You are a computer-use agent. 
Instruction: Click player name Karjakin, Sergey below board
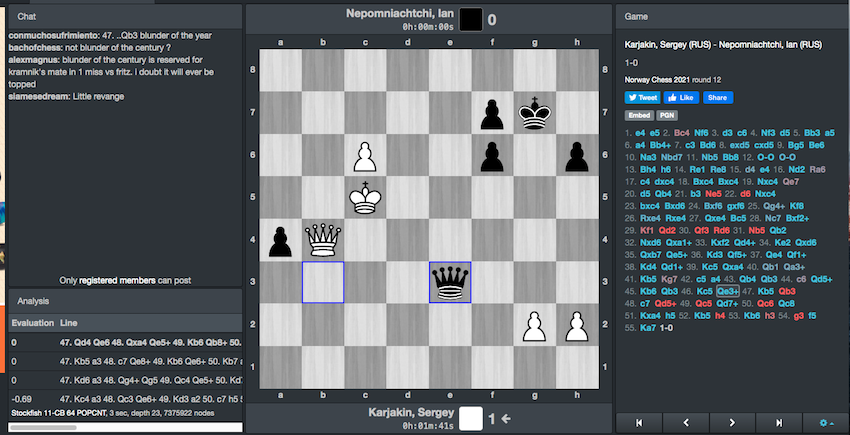pyautogui.click(x=411, y=413)
